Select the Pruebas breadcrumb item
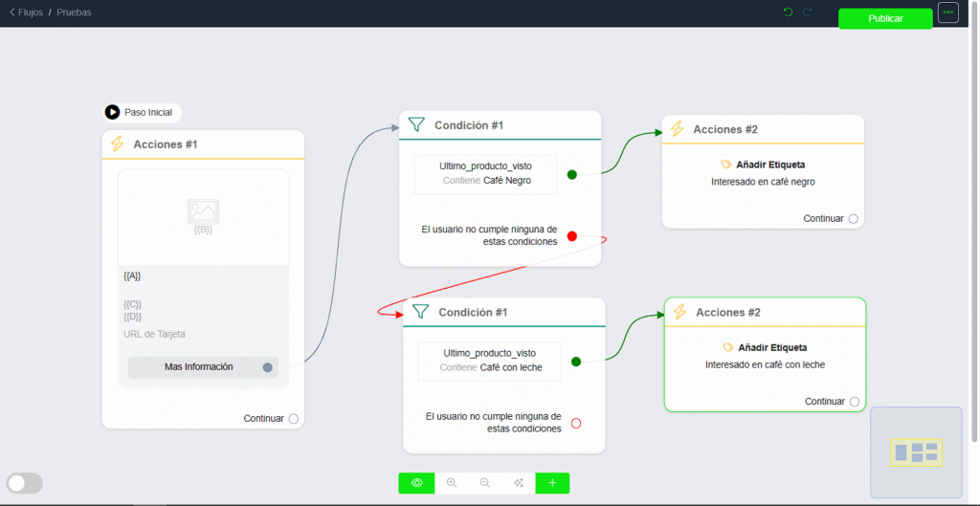This screenshot has width=980, height=506. (74, 12)
